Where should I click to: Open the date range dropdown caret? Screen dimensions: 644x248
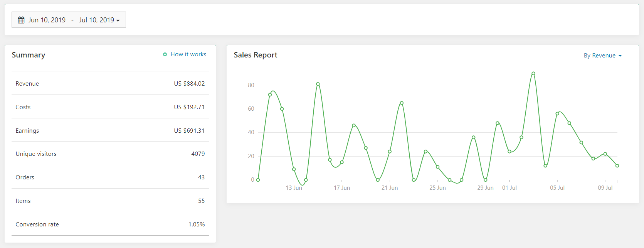coord(118,20)
